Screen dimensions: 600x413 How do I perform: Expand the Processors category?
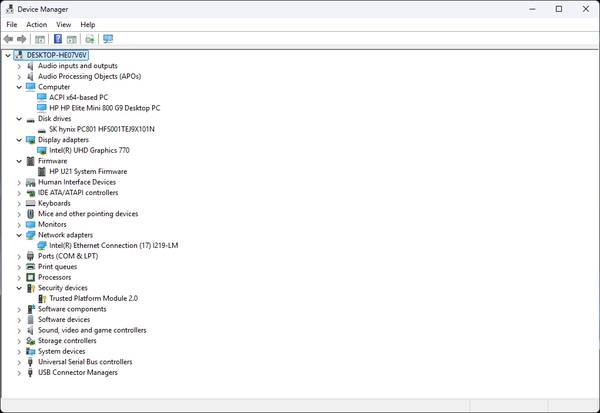click(x=19, y=277)
